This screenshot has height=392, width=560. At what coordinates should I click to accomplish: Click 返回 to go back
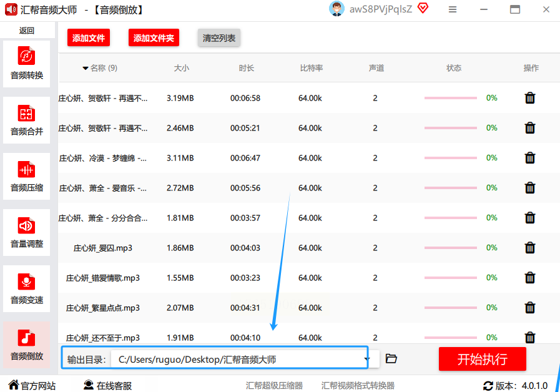27,31
